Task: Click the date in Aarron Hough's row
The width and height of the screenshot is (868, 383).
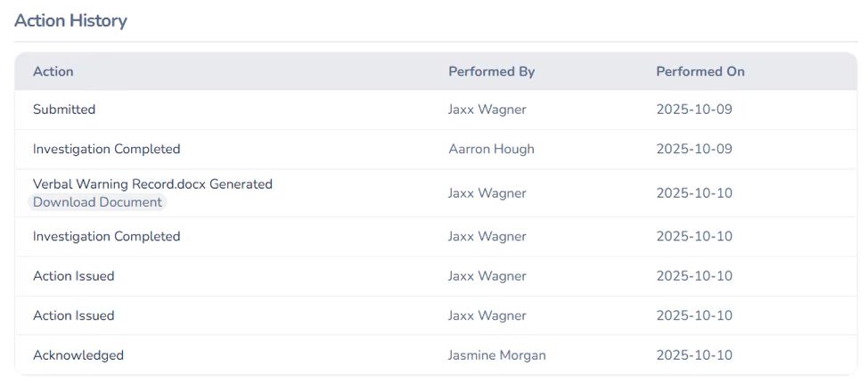Action: point(694,149)
